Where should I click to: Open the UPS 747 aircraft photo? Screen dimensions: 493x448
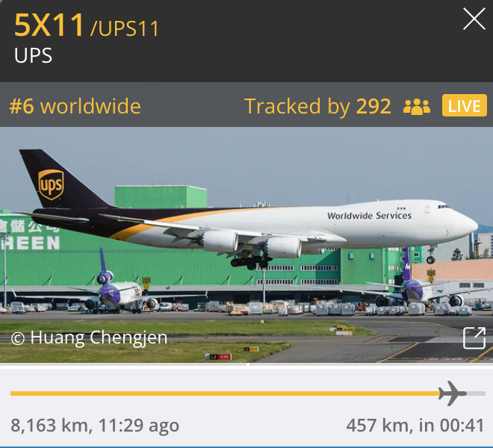pyautogui.click(x=246, y=245)
